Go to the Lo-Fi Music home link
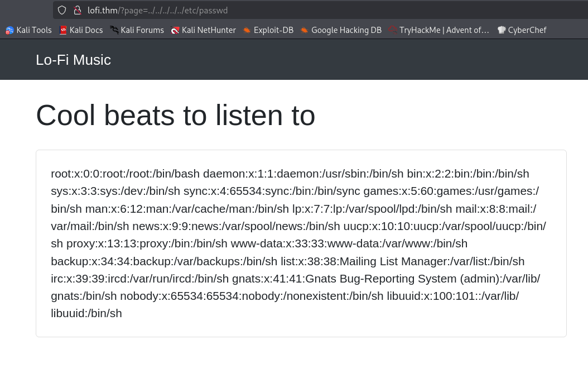The image size is (588, 373). [73, 60]
